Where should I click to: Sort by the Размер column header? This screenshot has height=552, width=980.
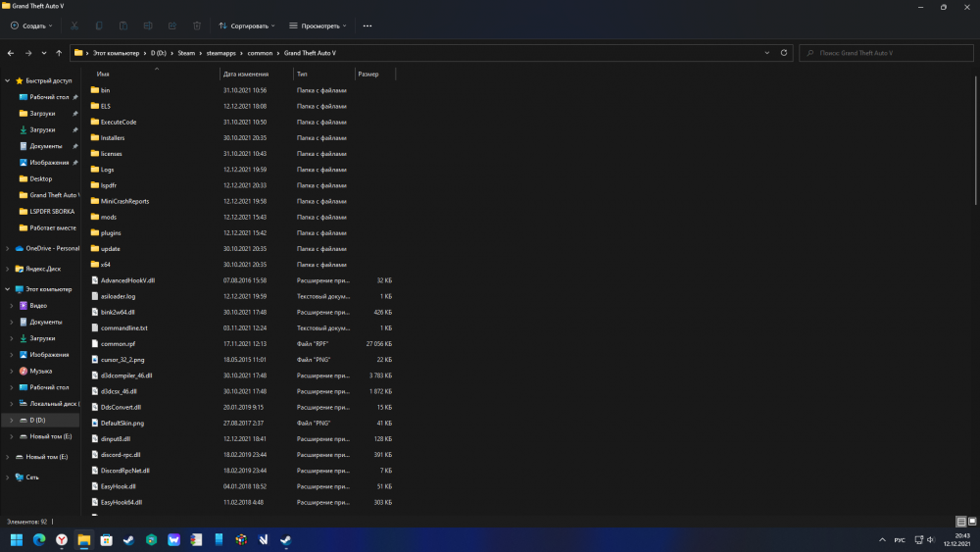(368, 74)
